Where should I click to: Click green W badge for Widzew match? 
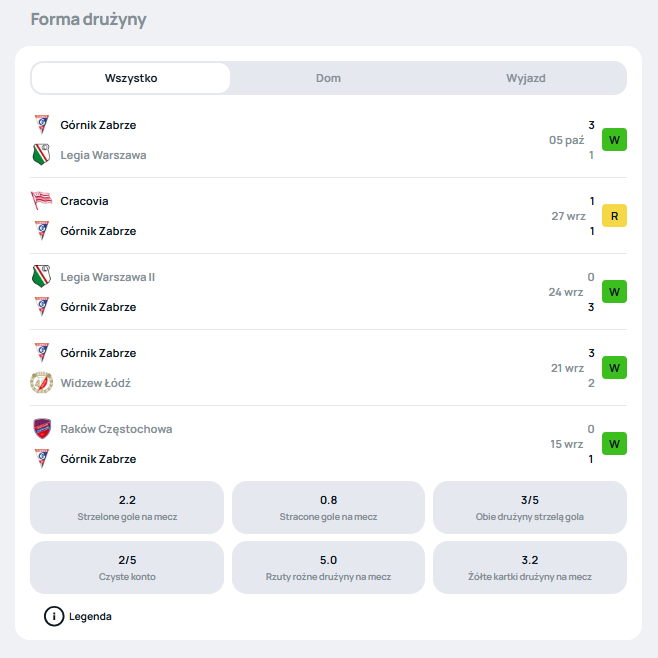click(614, 368)
